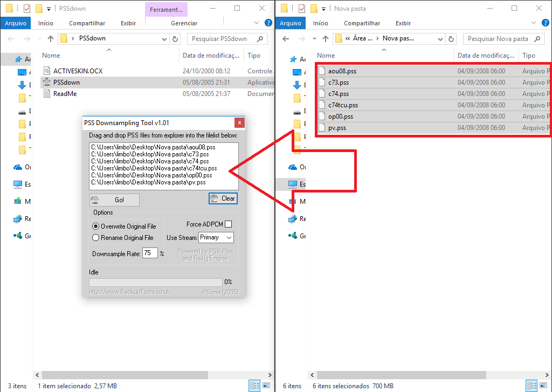The height and width of the screenshot is (392, 552).
Task: Click the Downsample Rate input field
Action: (149, 253)
